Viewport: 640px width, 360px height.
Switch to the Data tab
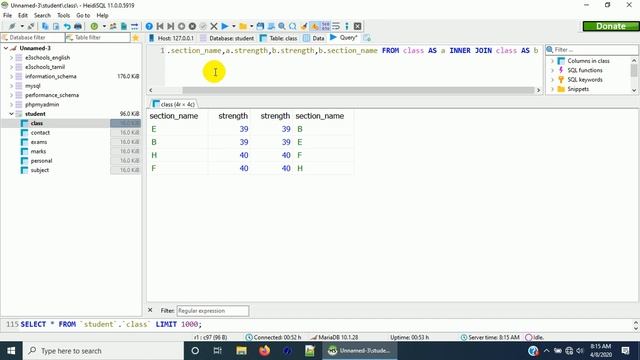[x=313, y=38]
